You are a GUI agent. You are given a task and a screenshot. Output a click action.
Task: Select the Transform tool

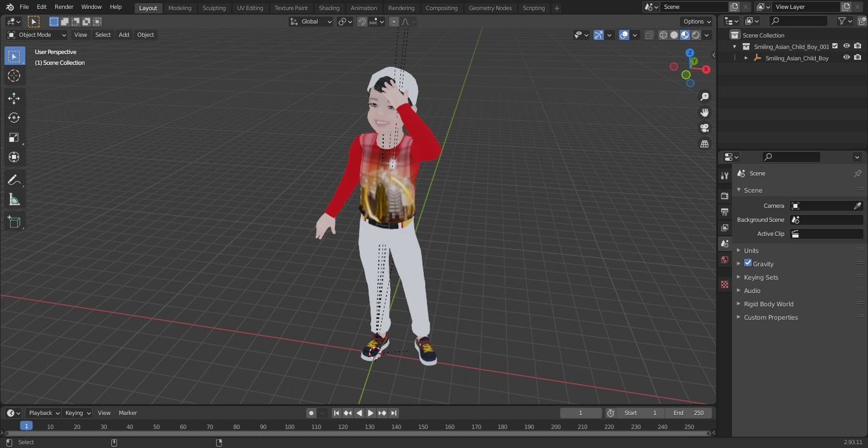(x=14, y=157)
